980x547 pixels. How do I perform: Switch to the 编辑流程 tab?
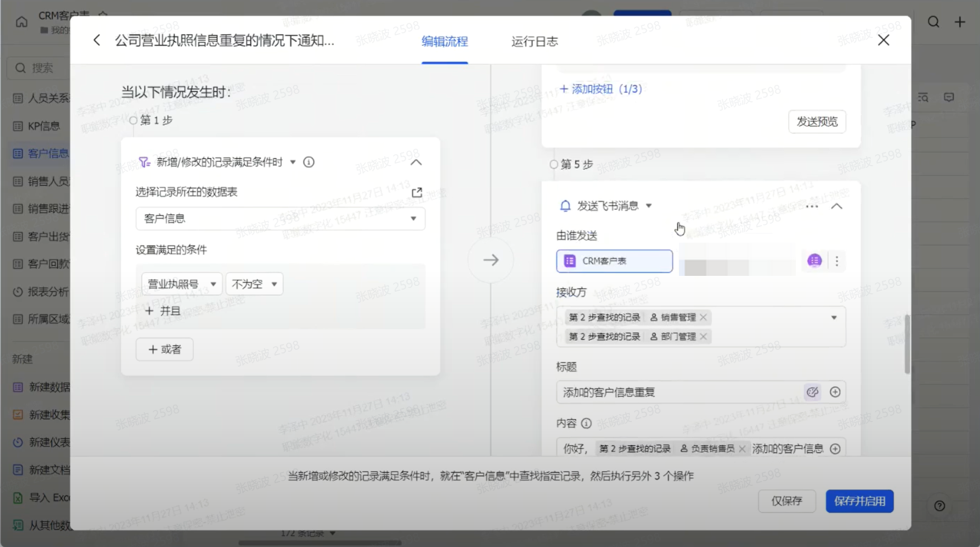tap(444, 42)
